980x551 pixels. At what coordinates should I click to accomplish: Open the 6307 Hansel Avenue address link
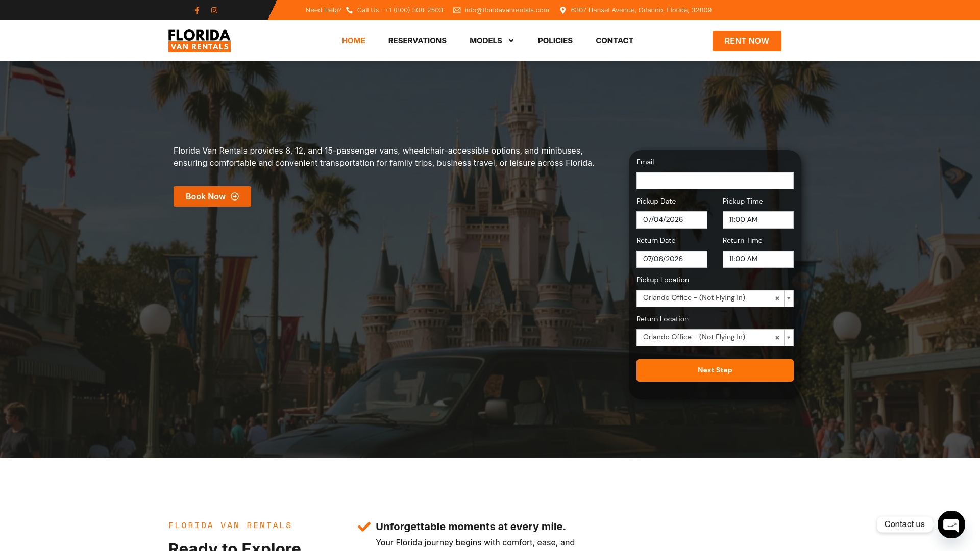(x=641, y=10)
